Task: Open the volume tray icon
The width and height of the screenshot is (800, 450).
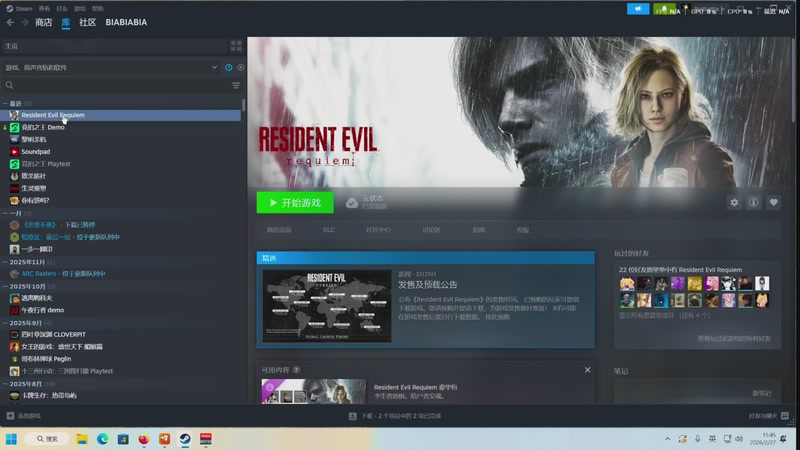Action: tap(739, 439)
